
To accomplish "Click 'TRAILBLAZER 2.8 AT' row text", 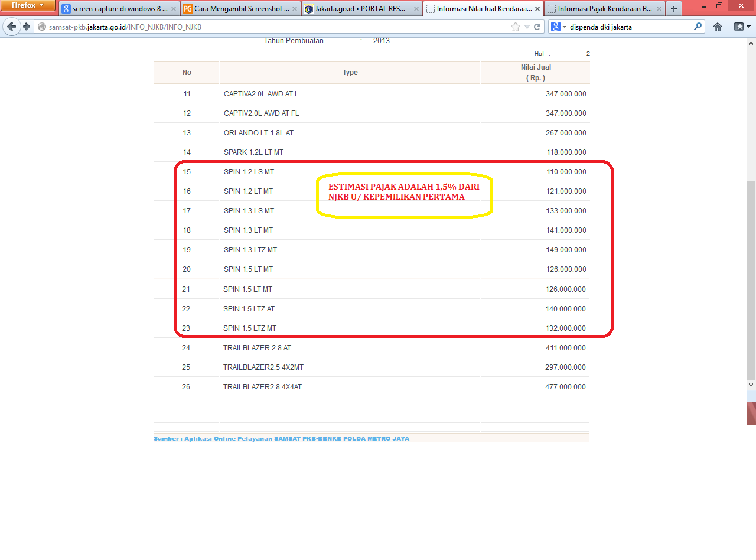I will click(x=257, y=348).
